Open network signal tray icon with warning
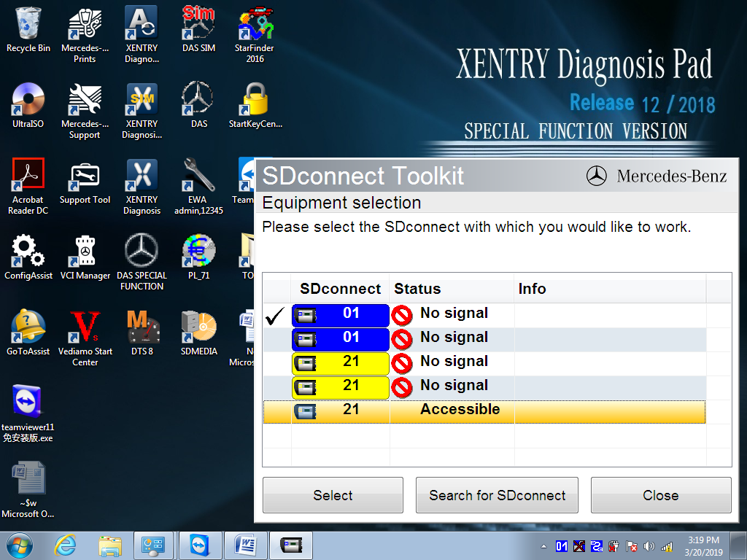The width and height of the screenshot is (747, 560). tap(667, 546)
